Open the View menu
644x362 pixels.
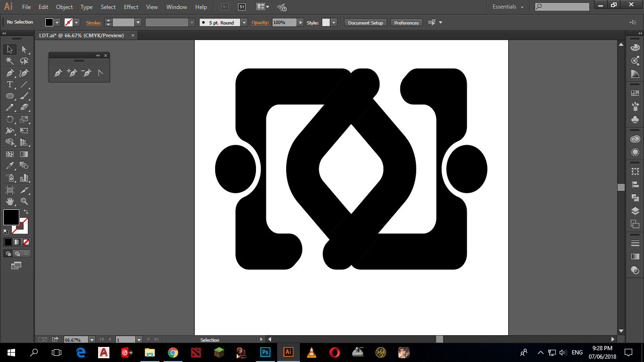152,7
